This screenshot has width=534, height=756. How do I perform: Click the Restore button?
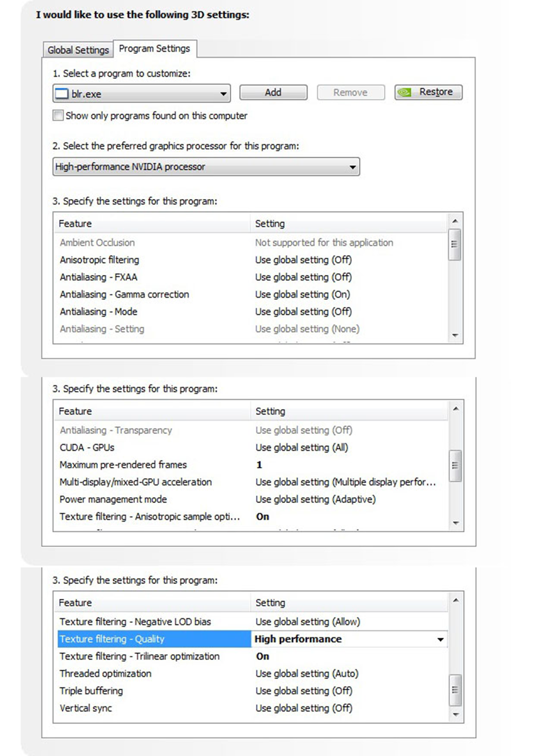pyautogui.click(x=428, y=92)
